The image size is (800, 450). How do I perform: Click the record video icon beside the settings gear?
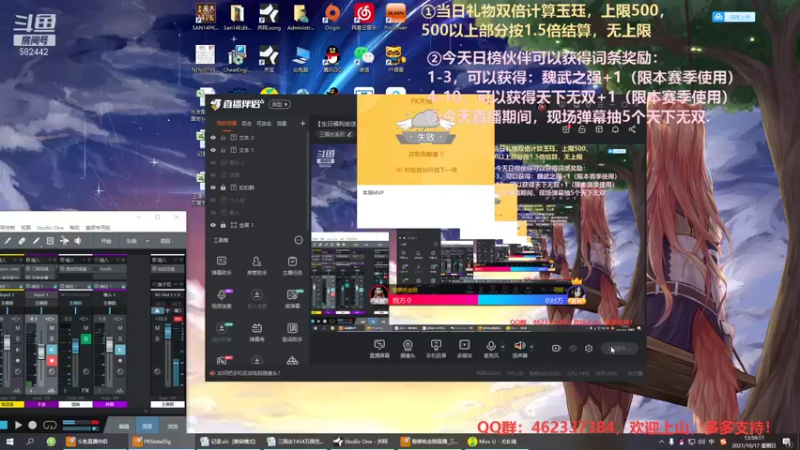click(556, 348)
